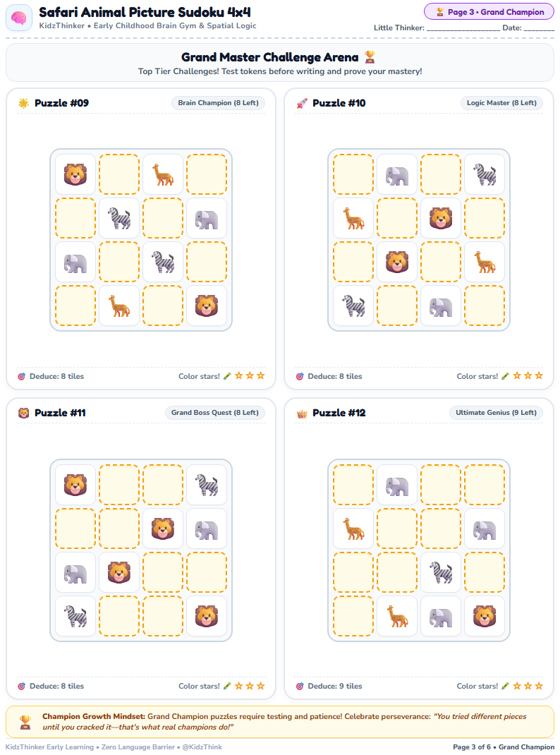Click the Brain Champion (8 Left) badge
The height and width of the screenshot is (755, 560).
(x=219, y=102)
